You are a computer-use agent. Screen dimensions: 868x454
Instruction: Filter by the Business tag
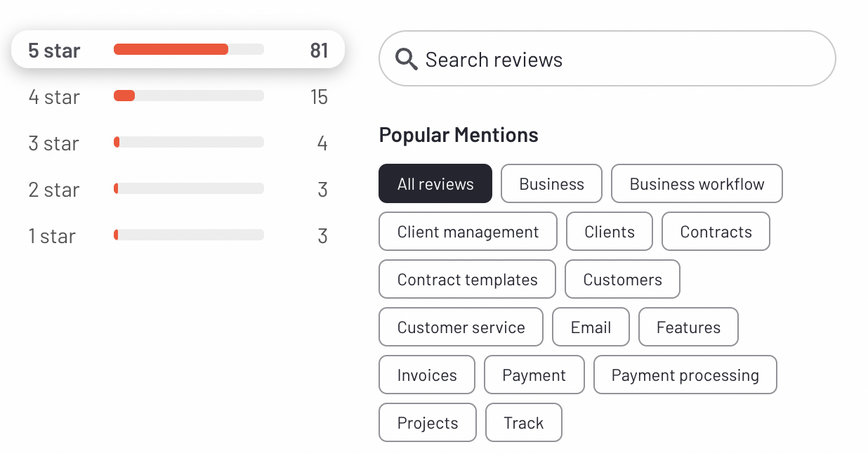point(551,184)
